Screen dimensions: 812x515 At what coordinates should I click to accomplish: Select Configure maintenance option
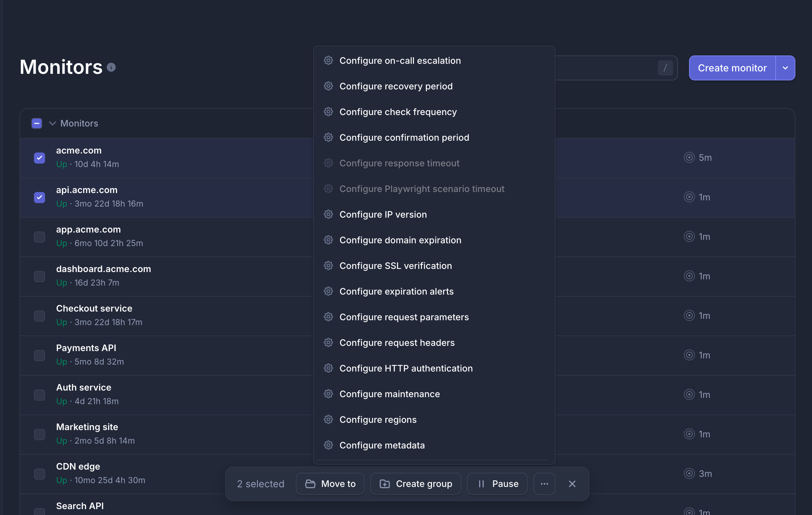coord(434,394)
